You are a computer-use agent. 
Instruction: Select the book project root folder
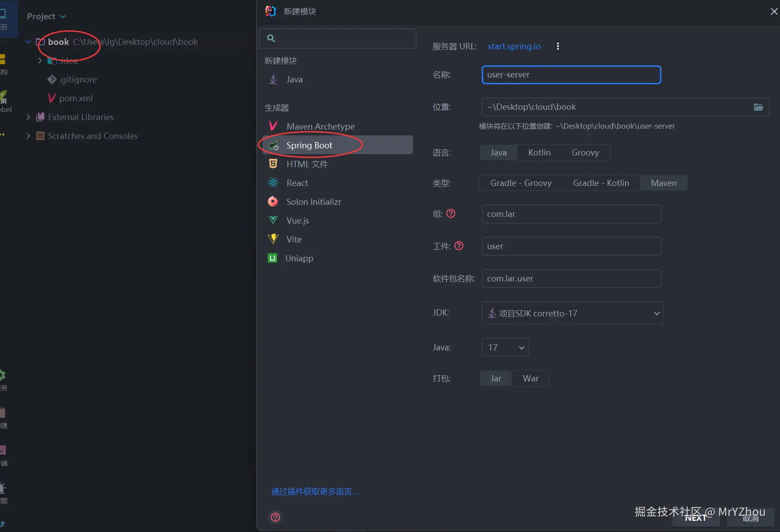(x=58, y=42)
